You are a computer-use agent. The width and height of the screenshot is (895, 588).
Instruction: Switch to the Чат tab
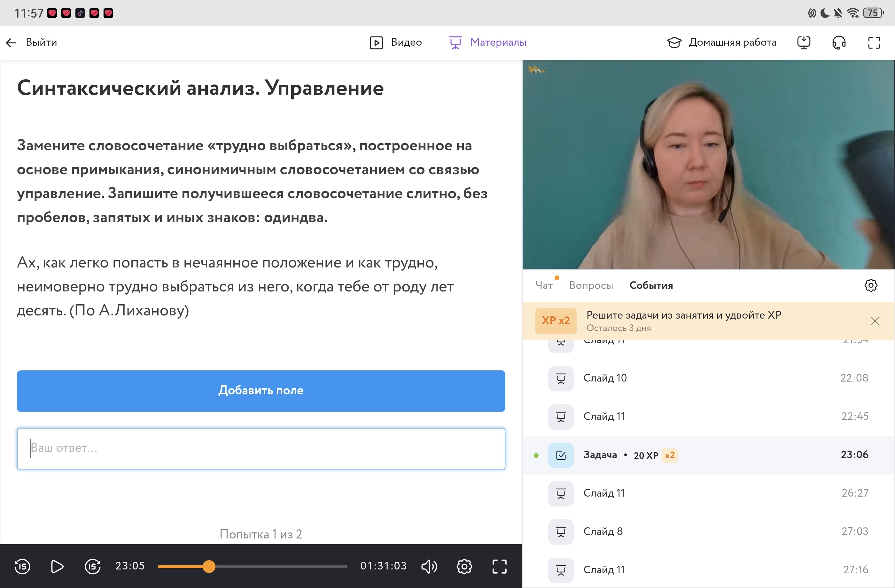(544, 285)
